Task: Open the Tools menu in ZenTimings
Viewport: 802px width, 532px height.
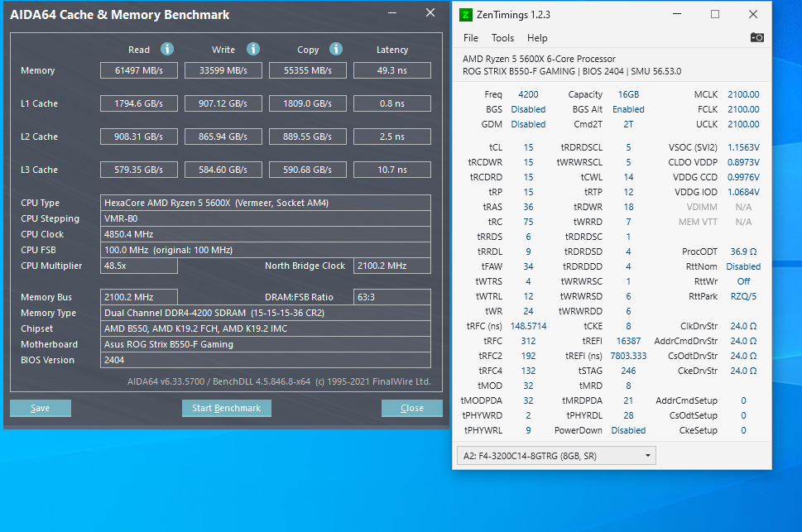Action: (505, 38)
